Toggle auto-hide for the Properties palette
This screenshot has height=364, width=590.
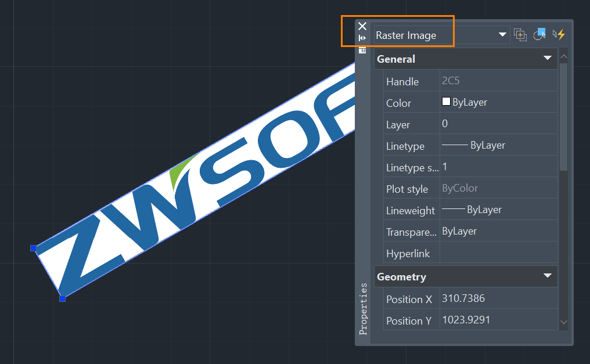[x=362, y=38]
